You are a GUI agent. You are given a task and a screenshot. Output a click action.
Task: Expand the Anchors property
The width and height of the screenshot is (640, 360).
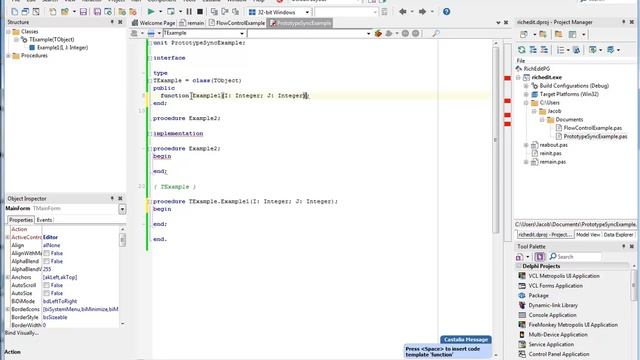[x=8, y=277]
